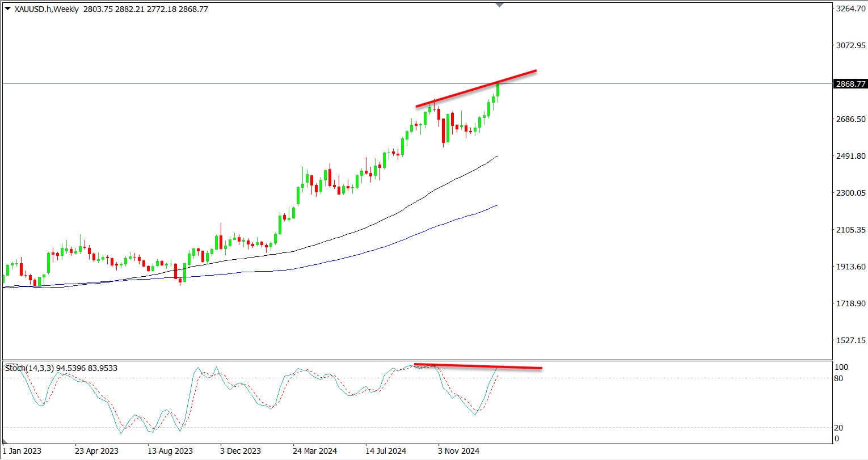Click the 1527.15 price scale value

(x=851, y=340)
